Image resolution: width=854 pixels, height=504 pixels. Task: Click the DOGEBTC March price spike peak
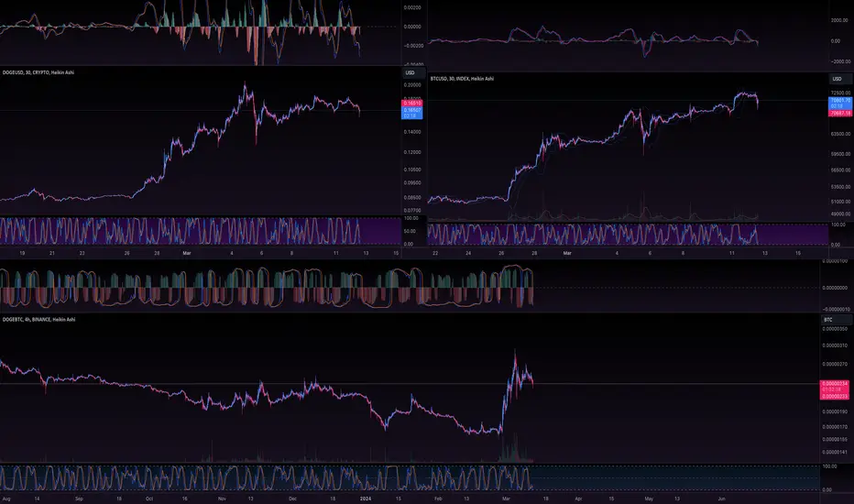pos(515,353)
